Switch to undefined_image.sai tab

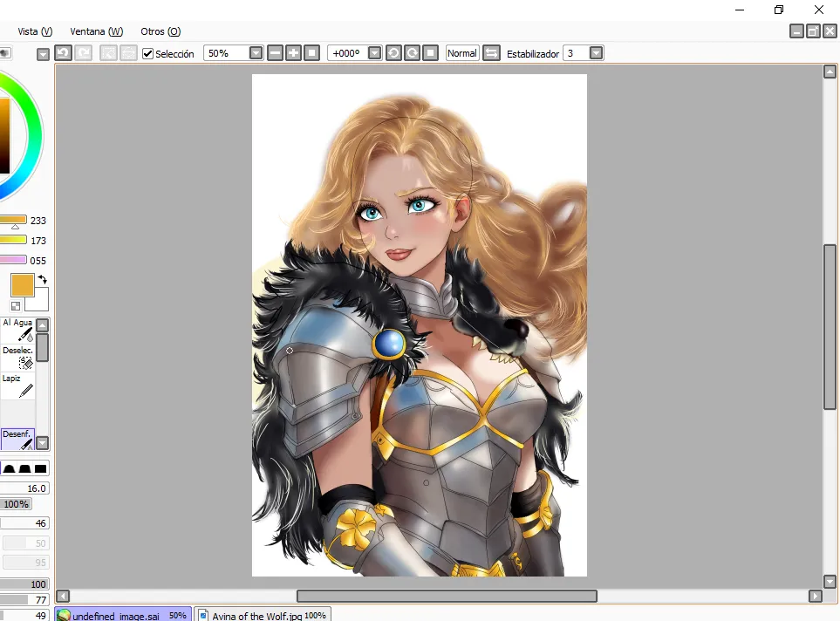click(123, 615)
